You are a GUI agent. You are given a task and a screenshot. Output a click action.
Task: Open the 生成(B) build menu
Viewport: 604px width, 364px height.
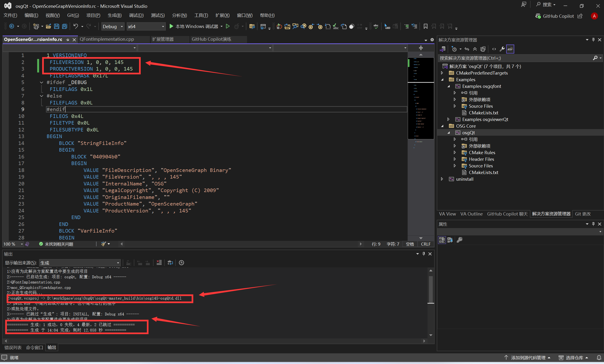(114, 15)
